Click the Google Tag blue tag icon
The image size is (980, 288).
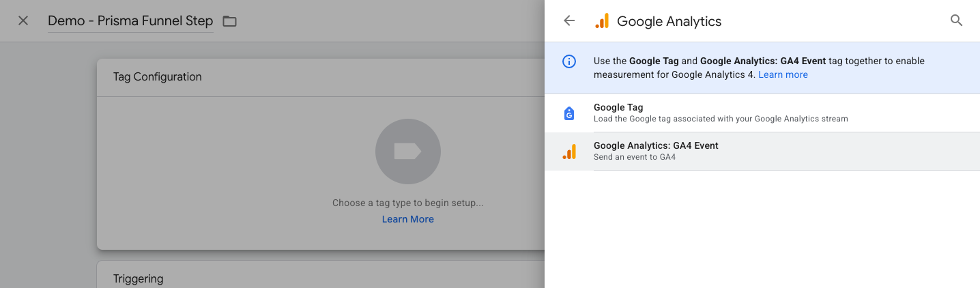tap(569, 113)
